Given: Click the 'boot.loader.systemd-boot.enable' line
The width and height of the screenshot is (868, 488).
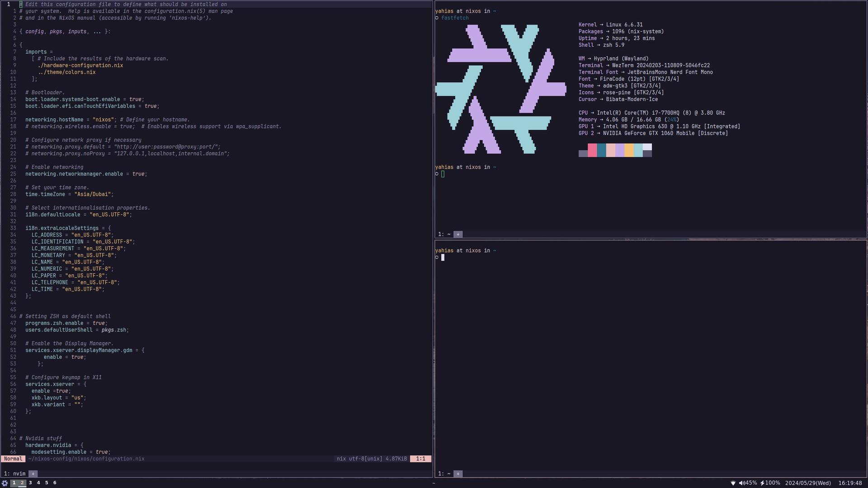Looking at the screenshot, I should (x=85, y=99).
